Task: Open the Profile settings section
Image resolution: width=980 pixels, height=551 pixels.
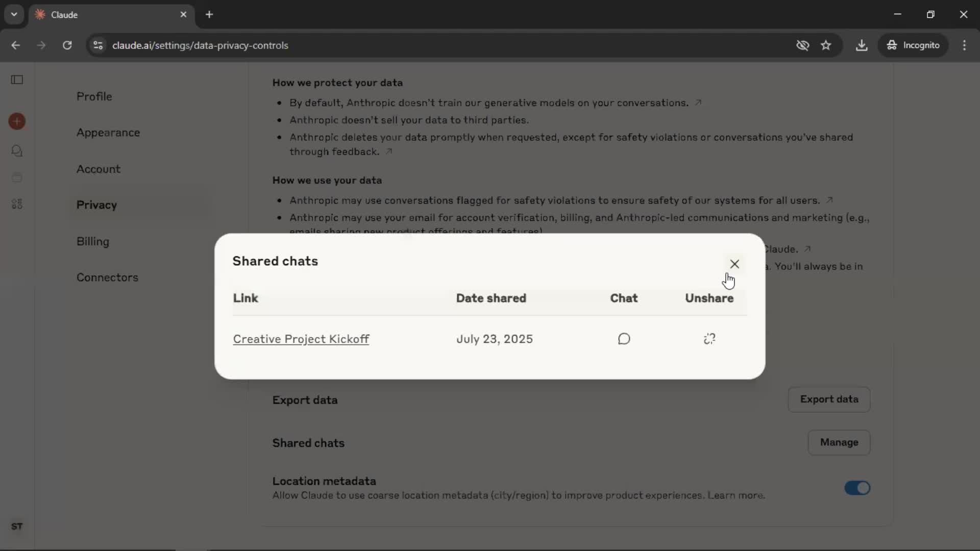Action: pos(94,96)
